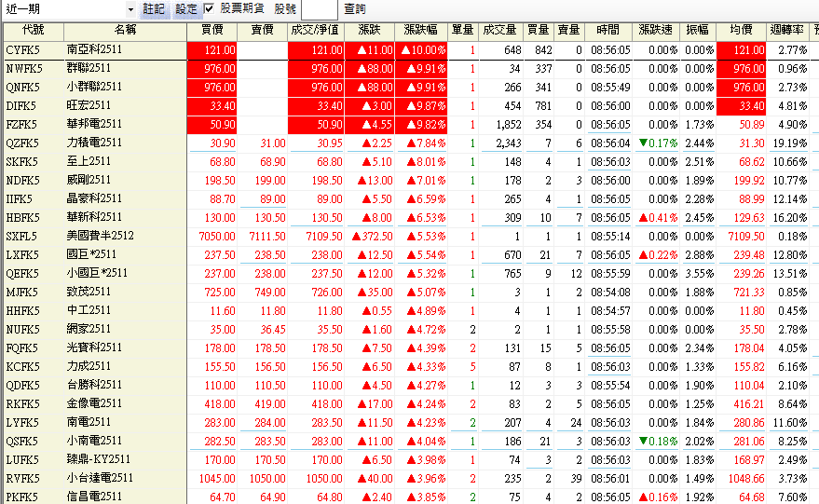Screen dimensions: 819x504
Task: Click the 設定 button
Action: tap(186, 8)
